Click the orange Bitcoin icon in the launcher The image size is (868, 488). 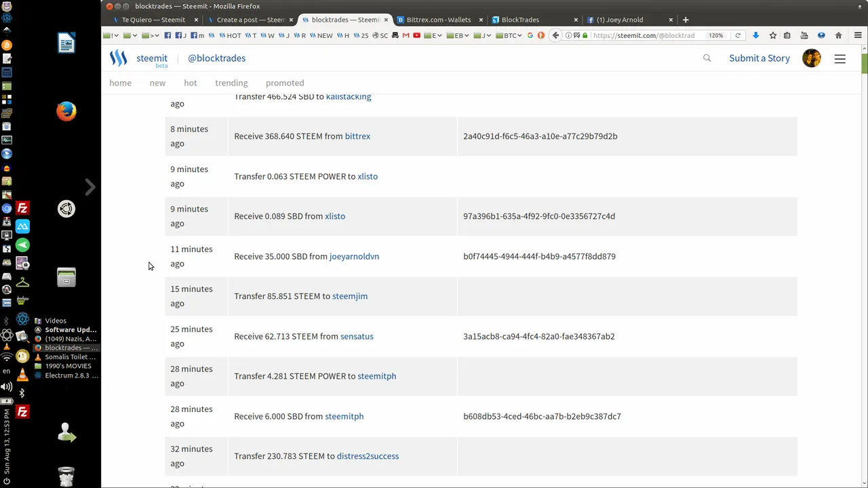[x=7, y=45]
